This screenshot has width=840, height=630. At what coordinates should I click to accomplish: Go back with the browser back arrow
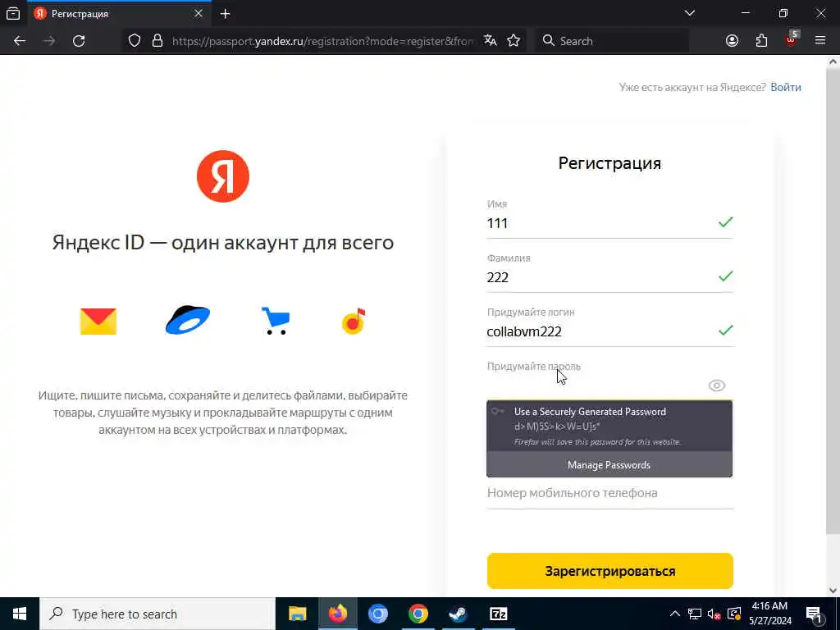pos(20,41)
